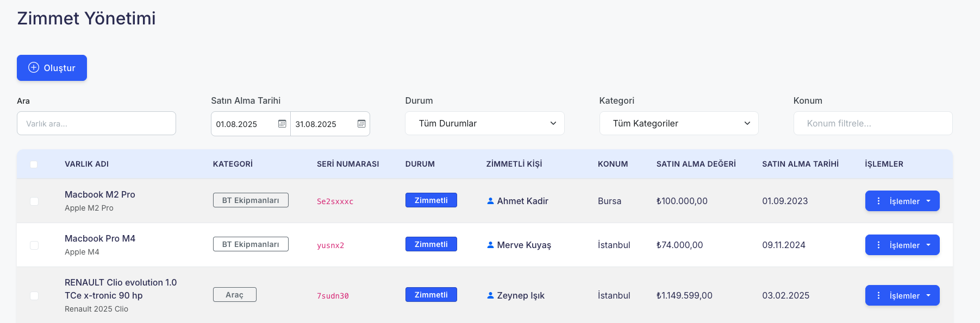The width and height of the screenshot is (980, 323).
Task: Click the Renault 2025 Clio subtitle
Action: click(96, 309)
